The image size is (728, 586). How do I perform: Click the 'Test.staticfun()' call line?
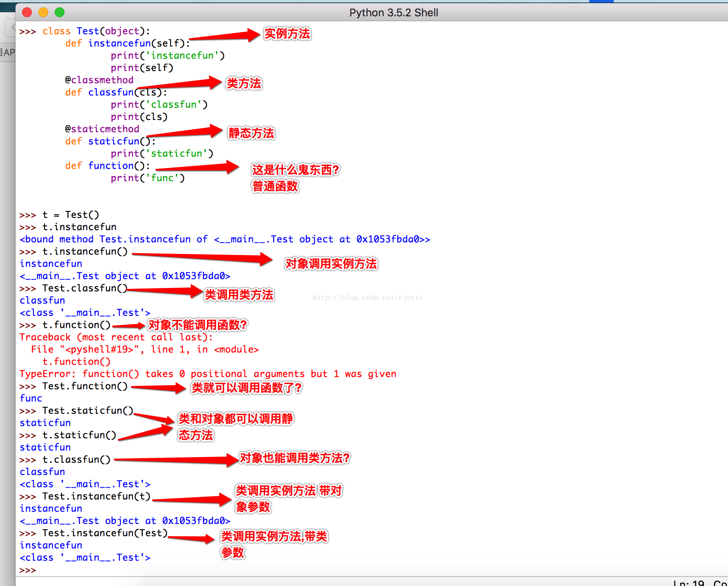click(88, 411)
